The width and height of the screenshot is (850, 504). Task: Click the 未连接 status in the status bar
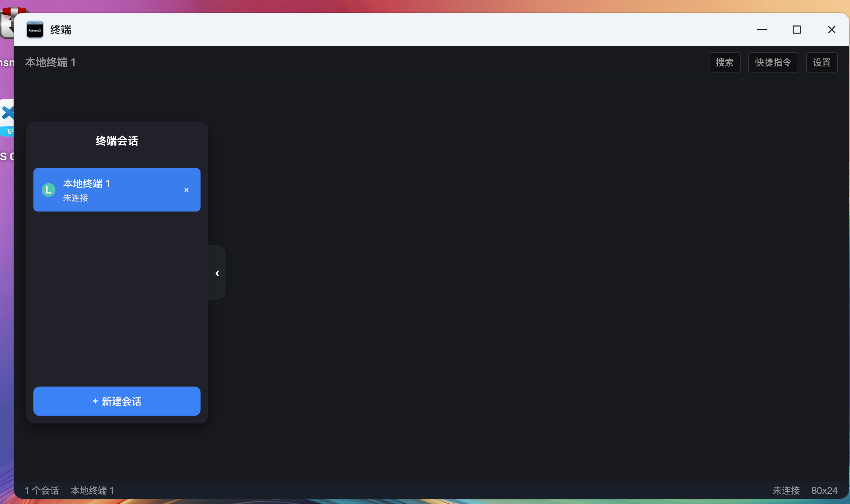pyautogui.click(x=786, y=490)
